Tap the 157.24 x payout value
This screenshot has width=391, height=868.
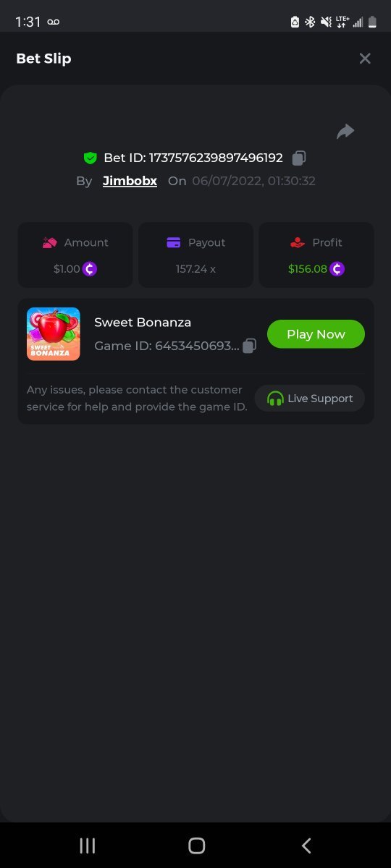(x=195, y=269)
